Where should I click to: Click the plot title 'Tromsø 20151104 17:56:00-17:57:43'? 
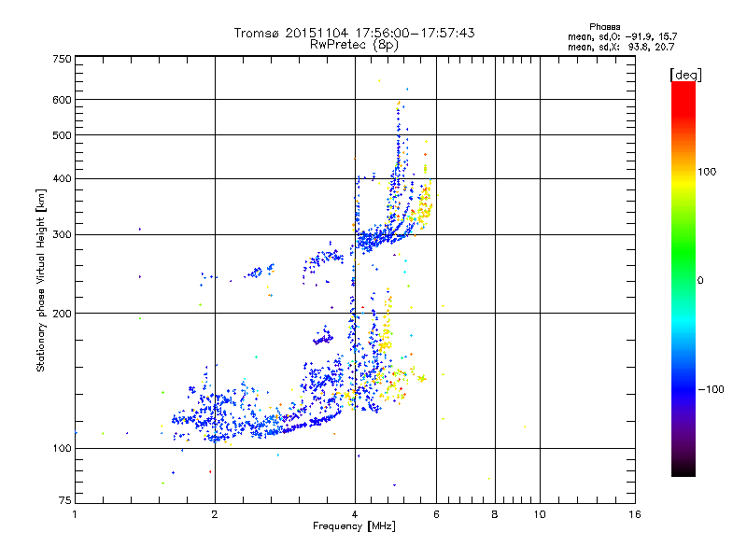click(x=354, y=33)
